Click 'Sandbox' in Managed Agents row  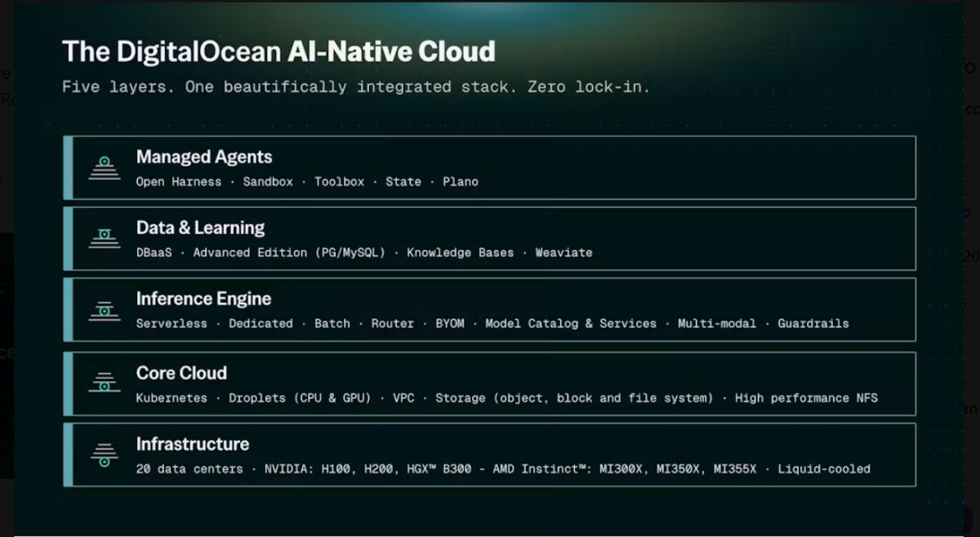pos(268,181)
